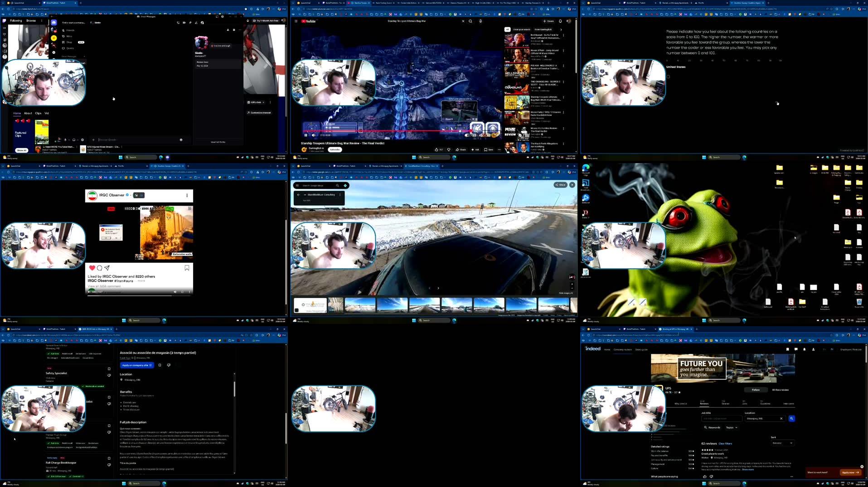Click Customize channel on Twitch
The width and height of the screenshot is (868, 487).
259,113
